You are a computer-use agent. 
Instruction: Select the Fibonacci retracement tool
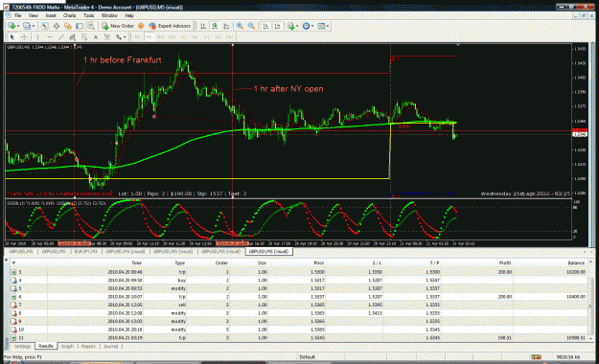[84, 37]
